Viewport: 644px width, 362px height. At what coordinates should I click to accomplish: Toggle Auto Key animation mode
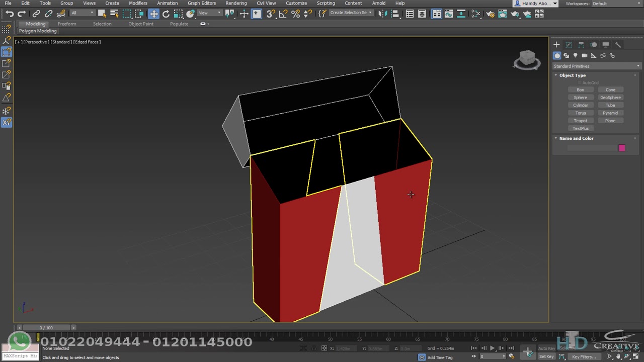coord(546,348)
